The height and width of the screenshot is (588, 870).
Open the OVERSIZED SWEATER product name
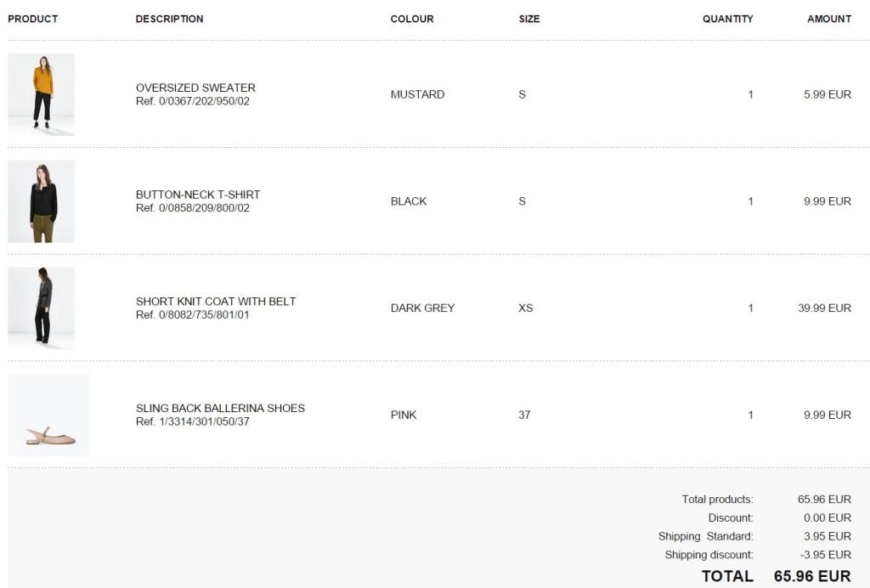(195, 88)
